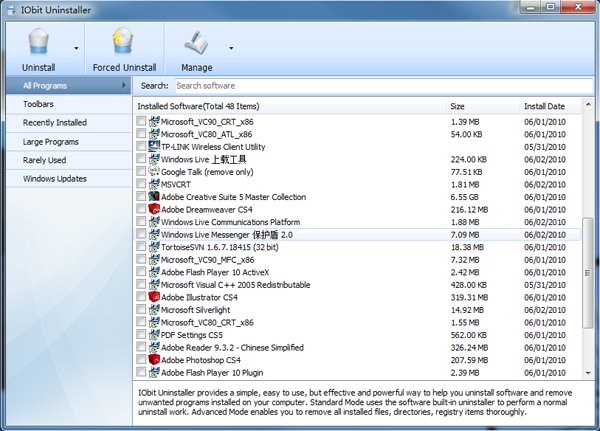
Task: Click the Windows Live Messenger 2.0 icon
Action: [154, 234]
